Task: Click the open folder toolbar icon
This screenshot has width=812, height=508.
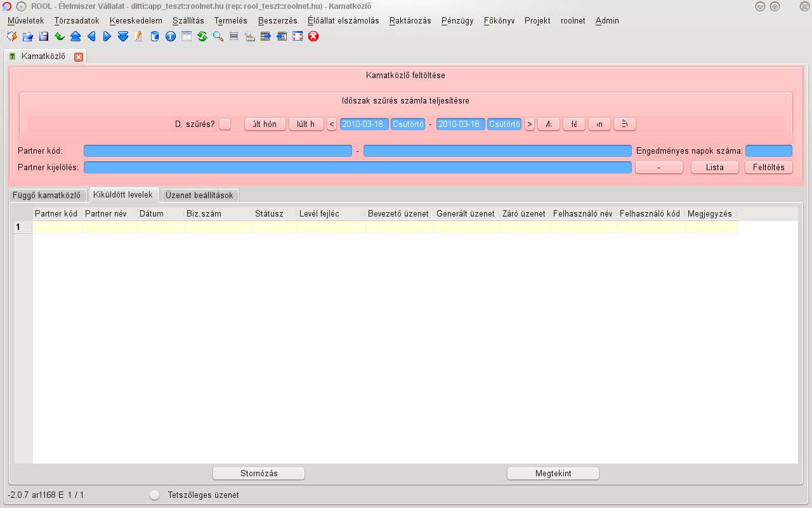Action: point(28,37)
